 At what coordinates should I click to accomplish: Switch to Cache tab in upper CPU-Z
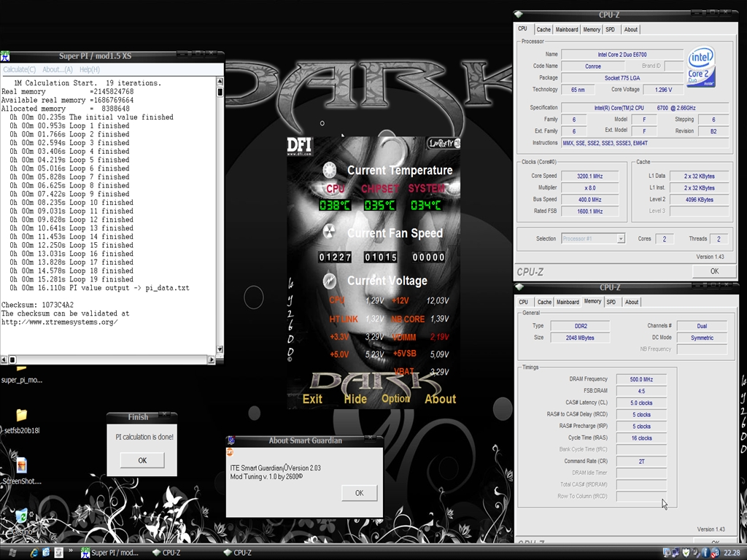tap(543, 29)
